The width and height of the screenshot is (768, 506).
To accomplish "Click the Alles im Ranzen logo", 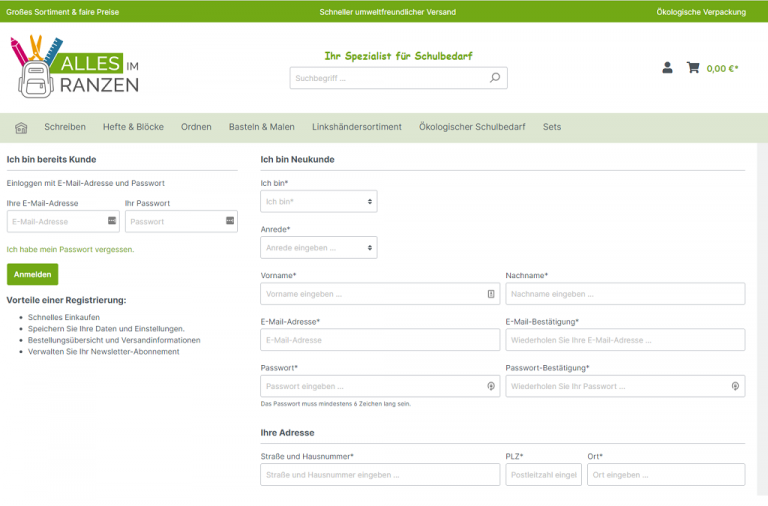I will pos(75,67).
